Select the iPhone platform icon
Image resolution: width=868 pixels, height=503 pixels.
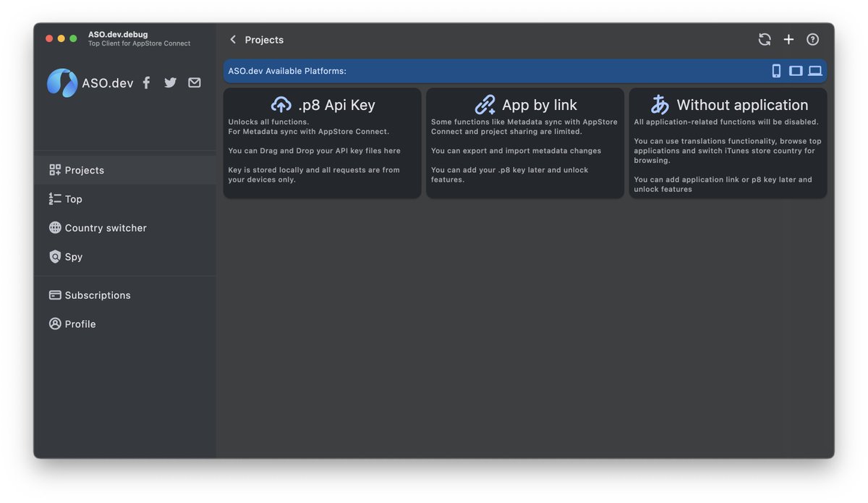(776, 71)
